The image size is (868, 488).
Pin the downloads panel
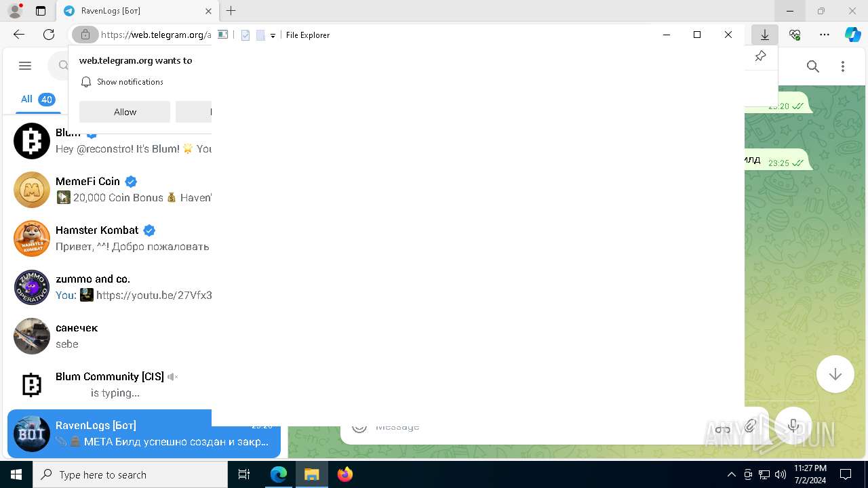[x=760, y=56]
